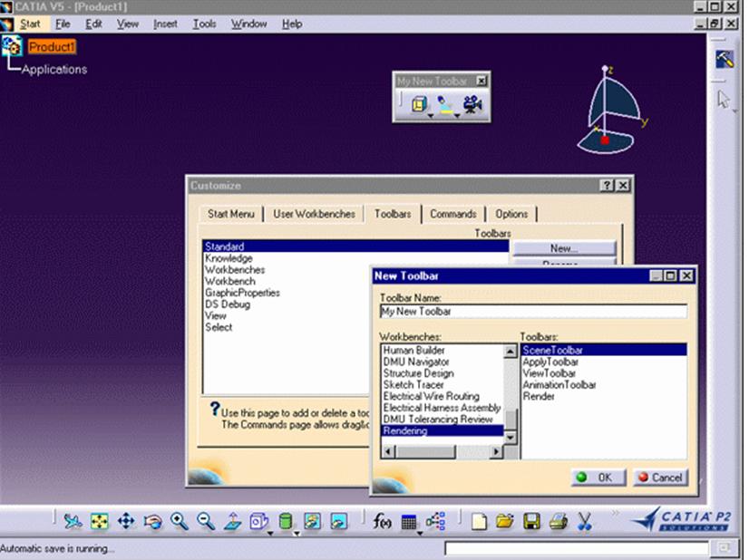Select the Pan tool icon
749x560 pixels.
(126, 521)
